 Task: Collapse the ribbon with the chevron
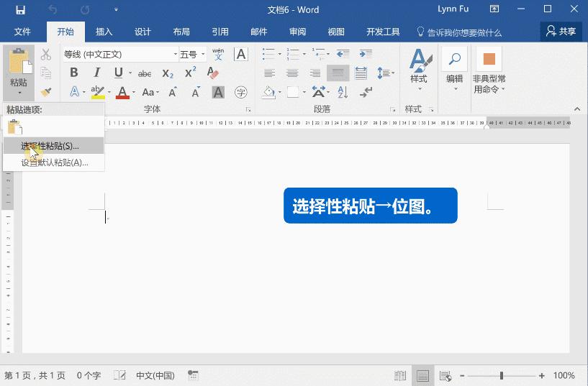click(x=577, y=109)
